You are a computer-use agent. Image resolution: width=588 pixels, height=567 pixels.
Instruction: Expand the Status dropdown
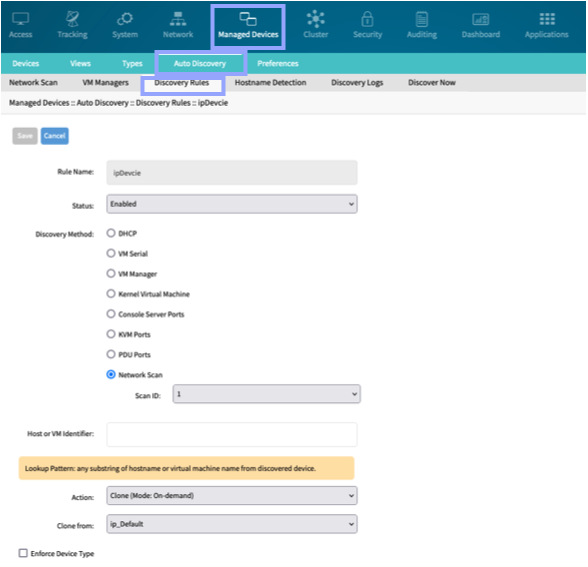pyautogui.click(x=232, y=204)
